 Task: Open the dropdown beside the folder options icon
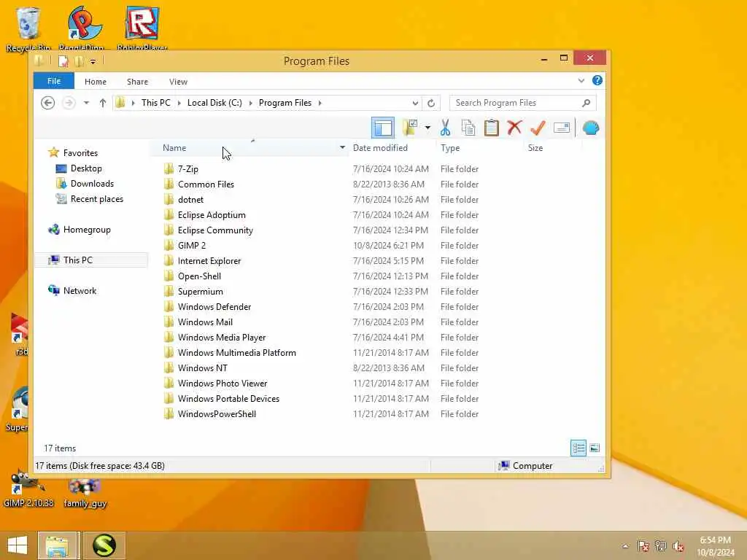[x=427, y=128]
